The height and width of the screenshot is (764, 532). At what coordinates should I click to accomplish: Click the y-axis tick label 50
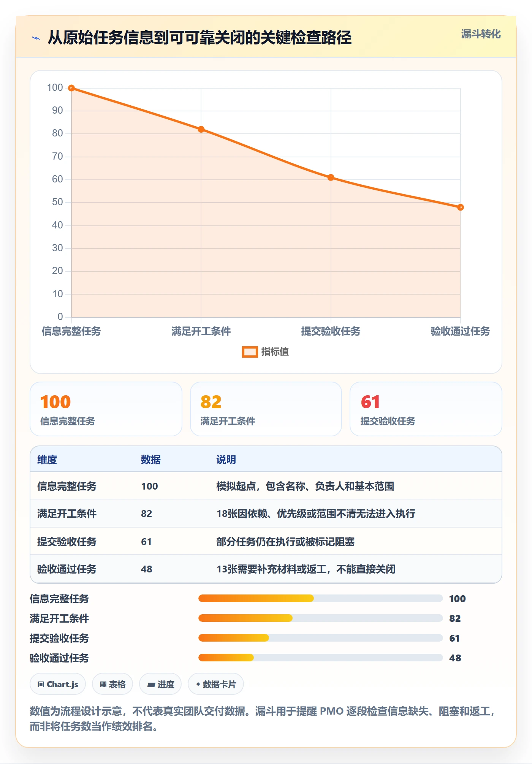[57, 202]
